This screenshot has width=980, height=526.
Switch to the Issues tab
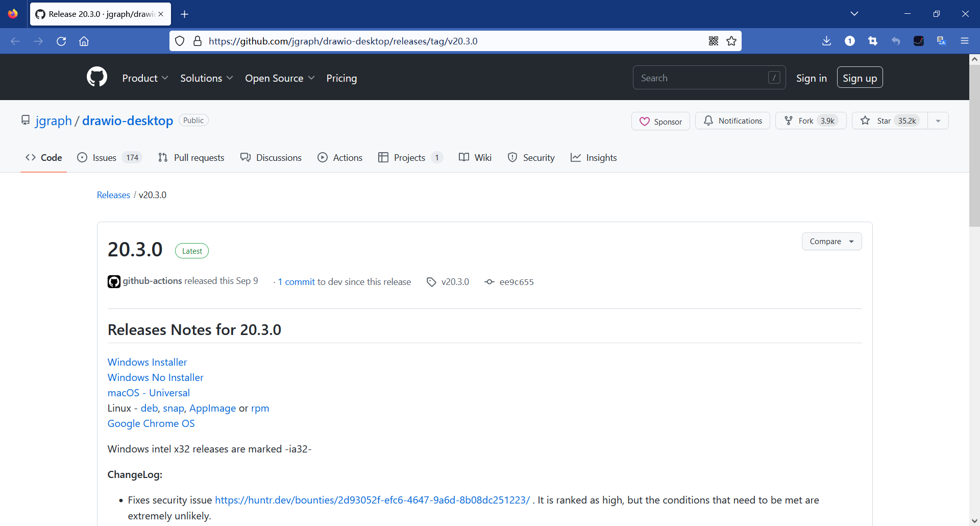point(109,158)
